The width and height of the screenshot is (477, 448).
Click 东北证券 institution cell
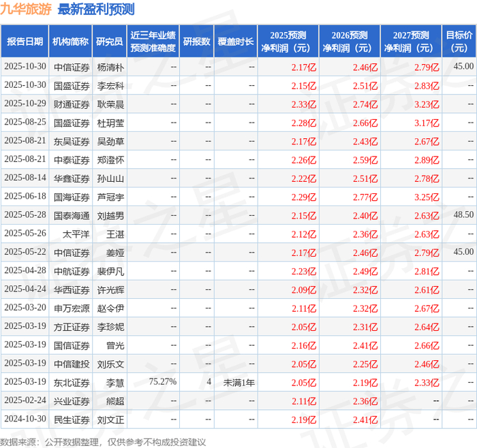click(x=72, y=383)
